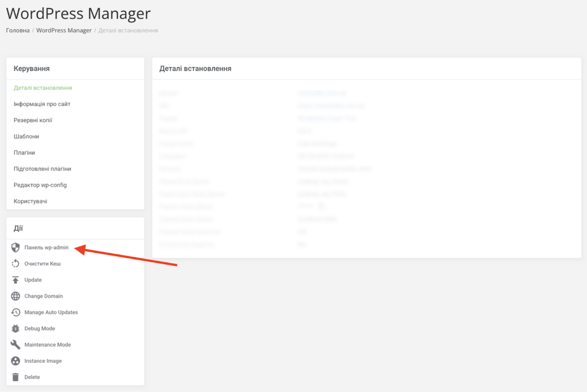Choose the Update action label
Viewport: 587px width, 392px height.
33,280
